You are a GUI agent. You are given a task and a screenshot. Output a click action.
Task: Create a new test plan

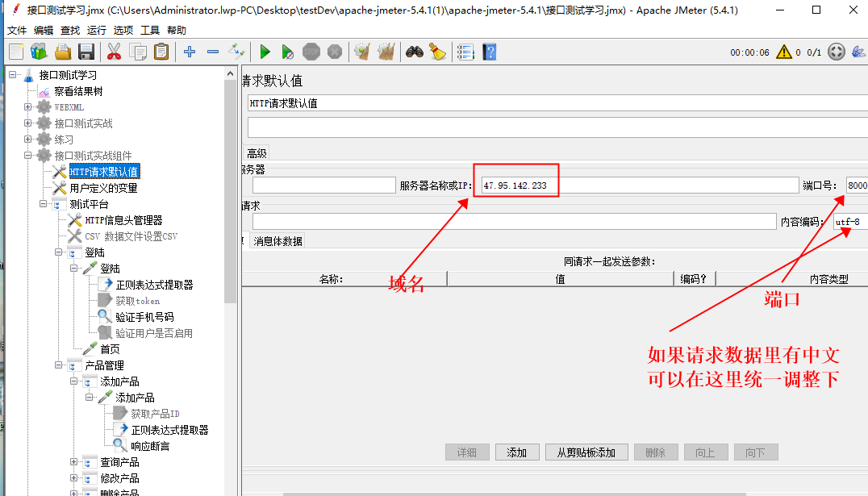16,52
